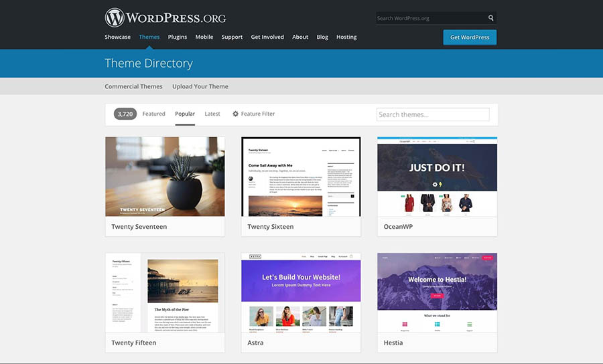The image size is (603, 364).
Task: Click the Twenty Sixteen theme name
Action: point(271,227)
